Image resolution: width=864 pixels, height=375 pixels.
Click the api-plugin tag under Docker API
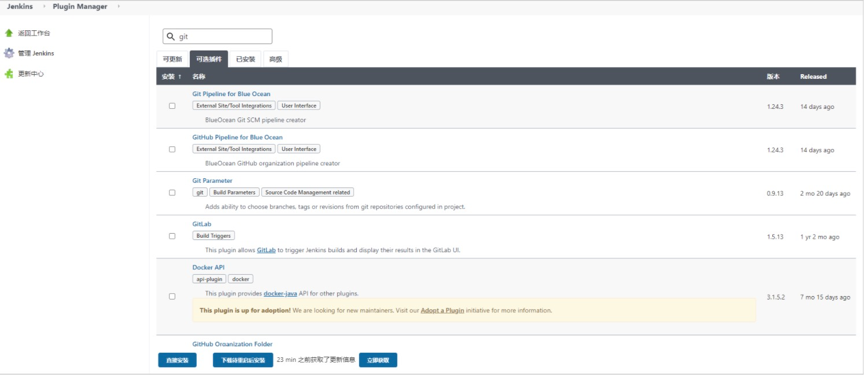click(209, 279)
